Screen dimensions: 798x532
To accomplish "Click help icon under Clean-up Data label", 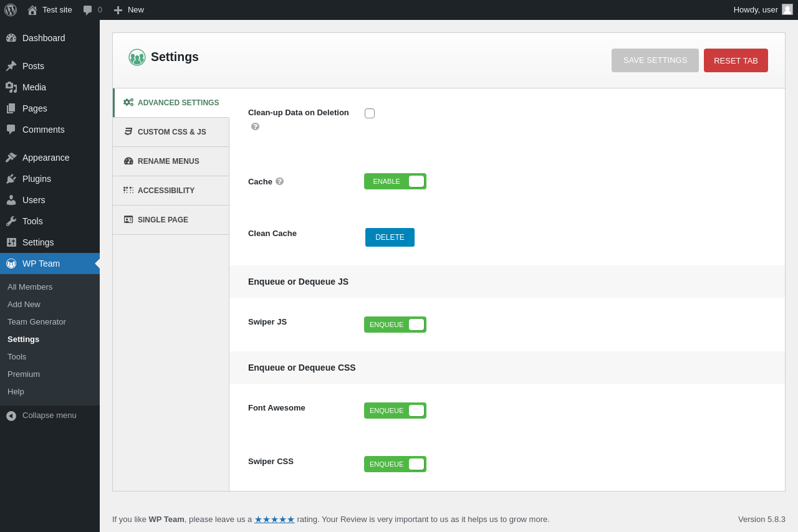I will point(255,126).
